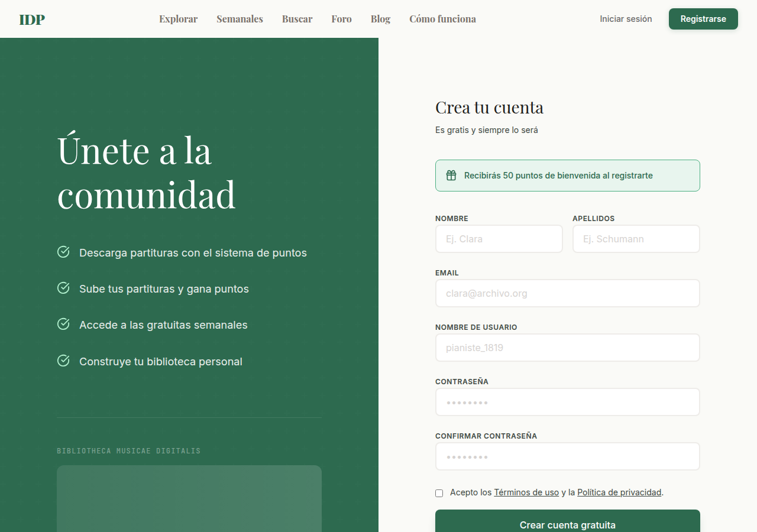Open the Términos de uso link
Viewport: 757px width, 532px height.
point(526,492)
